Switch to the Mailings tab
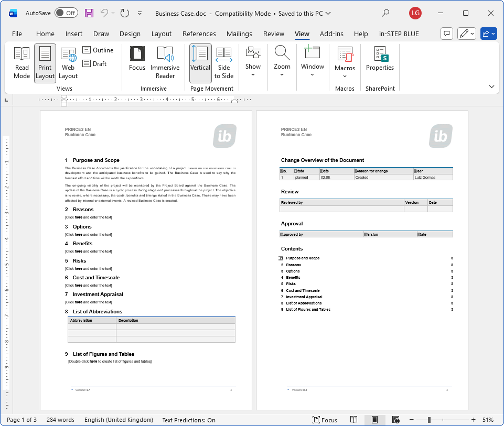The height and width of the screenshot is (426, 504). click(239, 34)
